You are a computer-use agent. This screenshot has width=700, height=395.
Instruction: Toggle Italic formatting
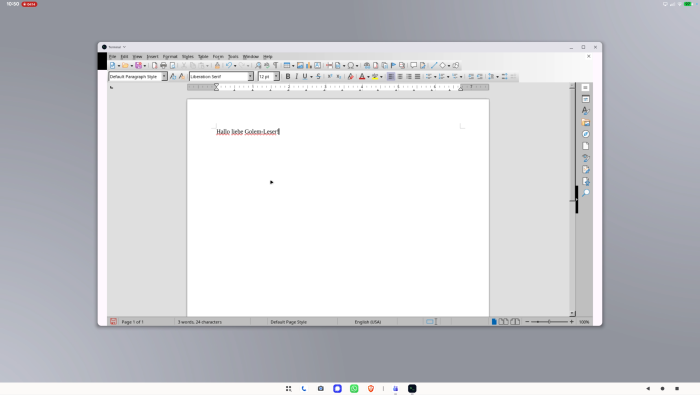pos(296,77)
